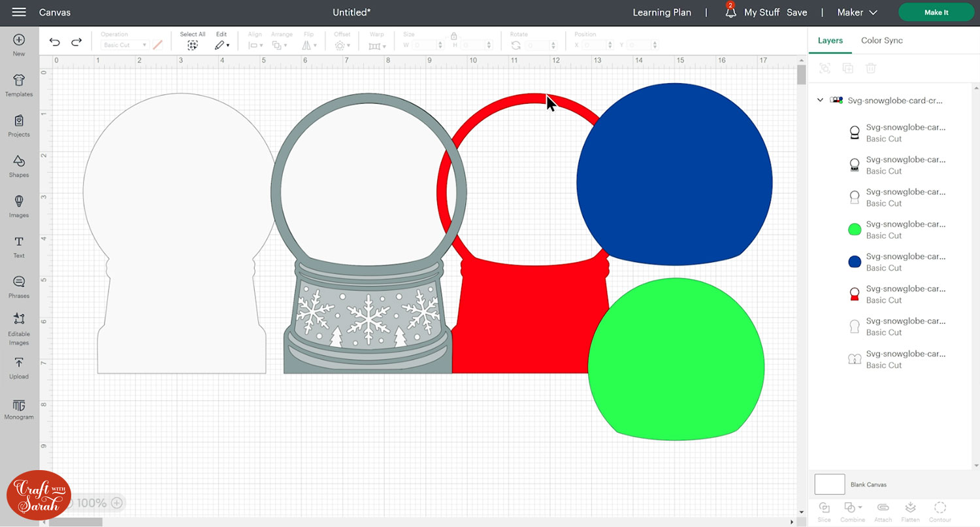Switch to the Layers tab
The width and height of the screenshot is (980, 527).
point(830,41)
